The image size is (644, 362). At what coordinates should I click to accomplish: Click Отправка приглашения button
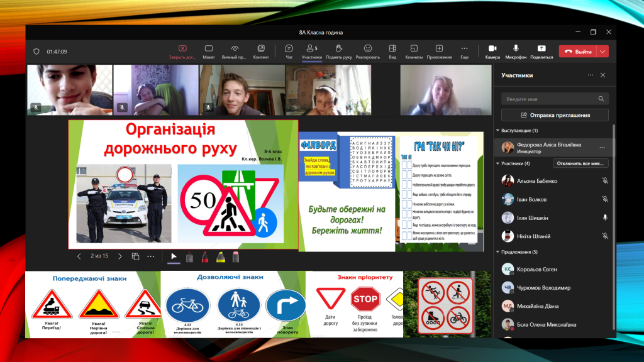point(555,115)
